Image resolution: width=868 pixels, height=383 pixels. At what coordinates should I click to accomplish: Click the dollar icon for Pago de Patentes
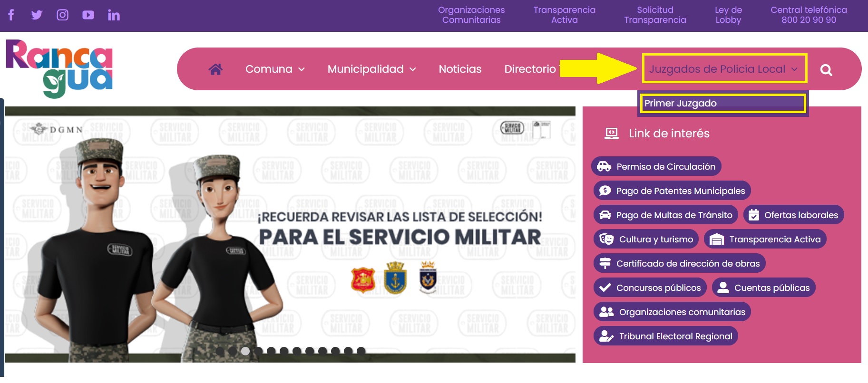(x=605, y=191)
